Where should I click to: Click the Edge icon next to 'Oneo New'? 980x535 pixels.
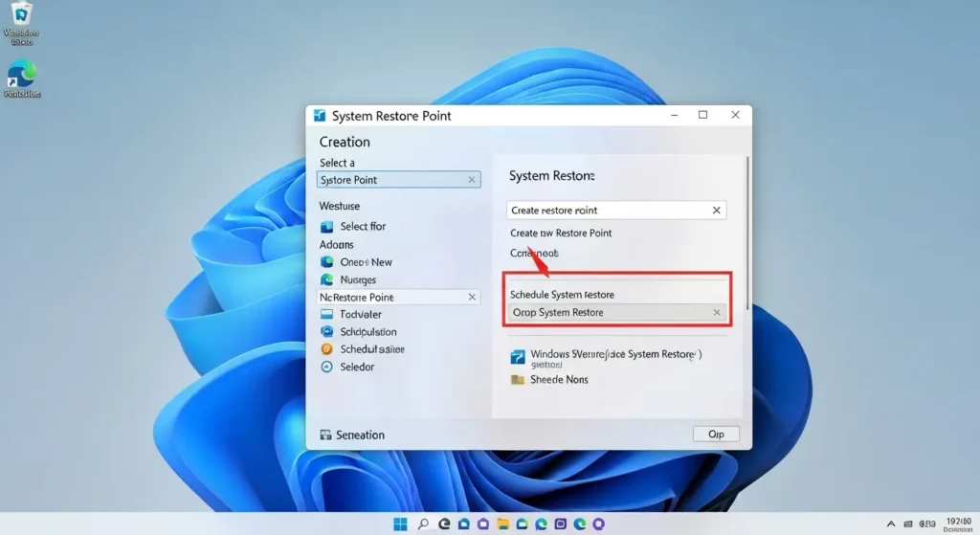[x=327, y=262]
